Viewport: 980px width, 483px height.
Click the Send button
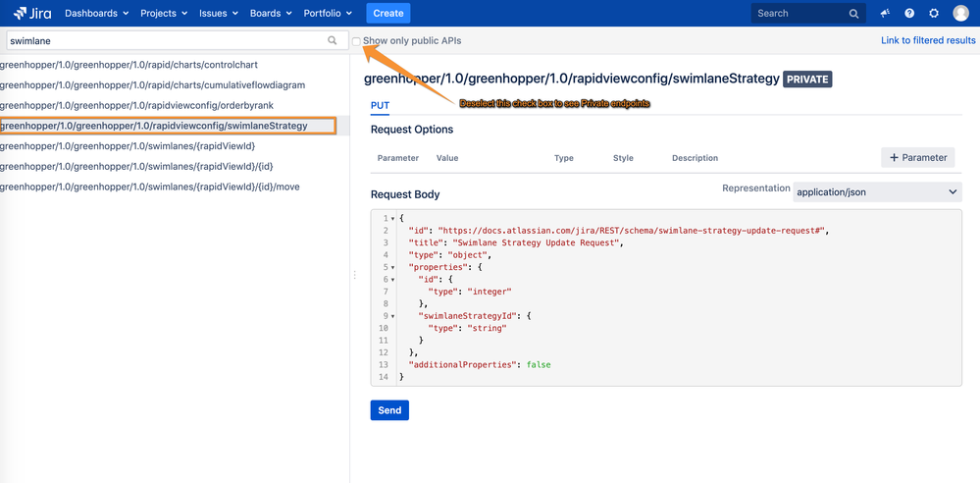tap(389, 410)
